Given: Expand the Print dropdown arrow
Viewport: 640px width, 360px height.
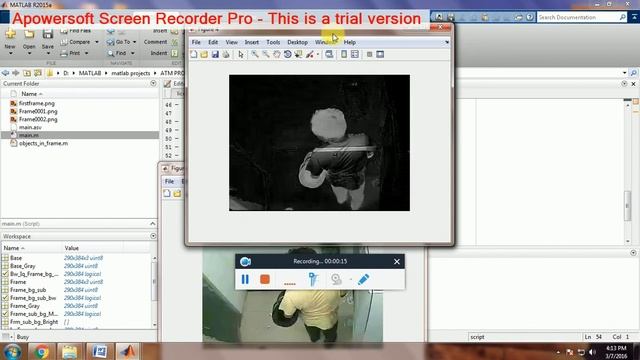Looking at the screenshot, I should tap(87, 53).
